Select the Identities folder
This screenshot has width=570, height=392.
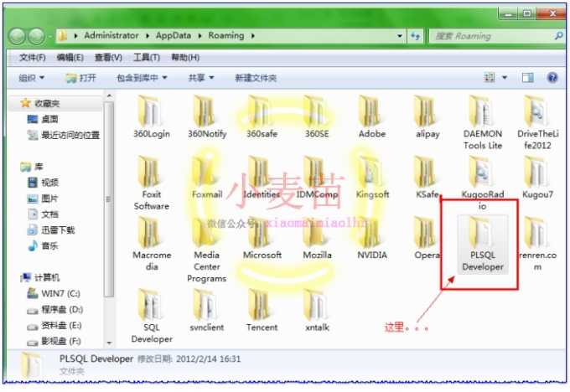262,178
